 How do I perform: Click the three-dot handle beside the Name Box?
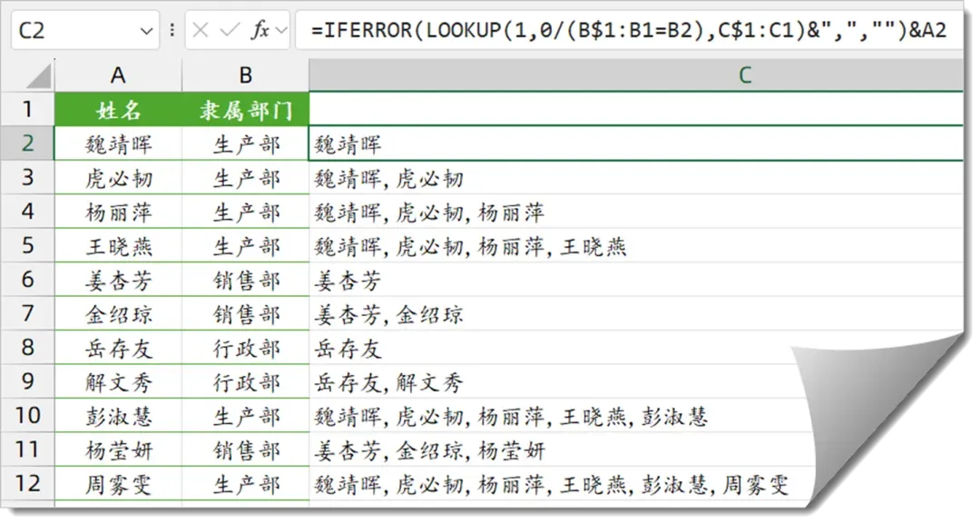[171, 30]
